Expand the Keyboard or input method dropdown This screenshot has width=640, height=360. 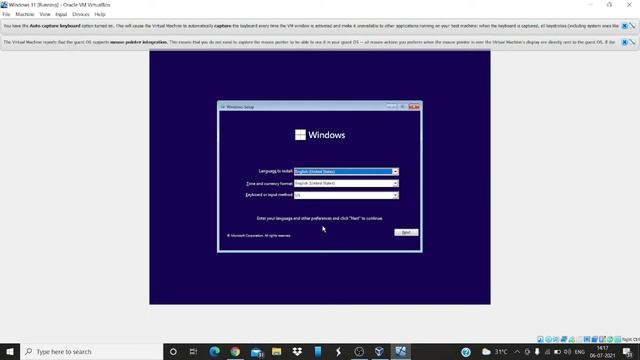click(x=395, y=195)
